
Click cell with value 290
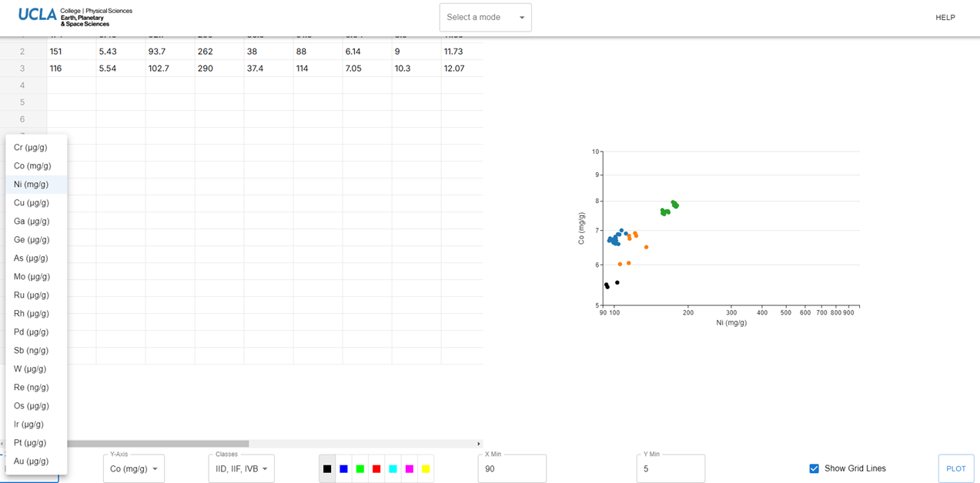pos(219,68)
